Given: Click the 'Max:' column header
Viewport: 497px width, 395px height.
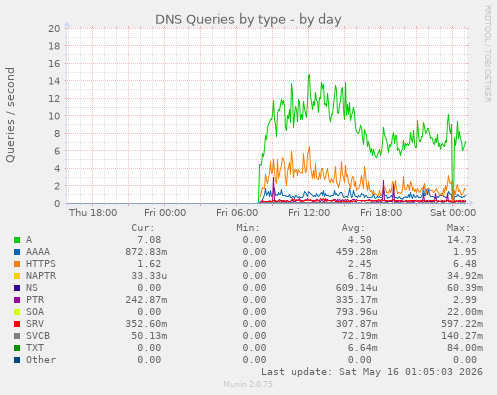Looking at the screenshot, I should click(458, 228).
